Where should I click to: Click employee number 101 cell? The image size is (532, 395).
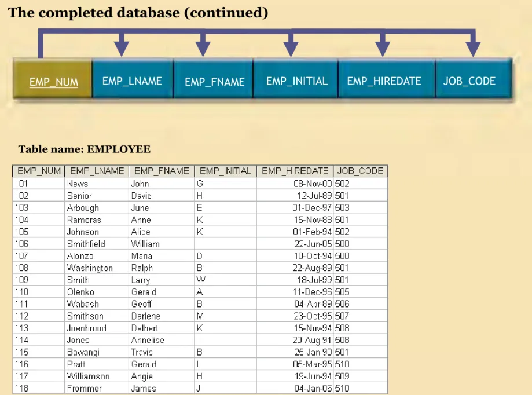(x=39, y=184)
